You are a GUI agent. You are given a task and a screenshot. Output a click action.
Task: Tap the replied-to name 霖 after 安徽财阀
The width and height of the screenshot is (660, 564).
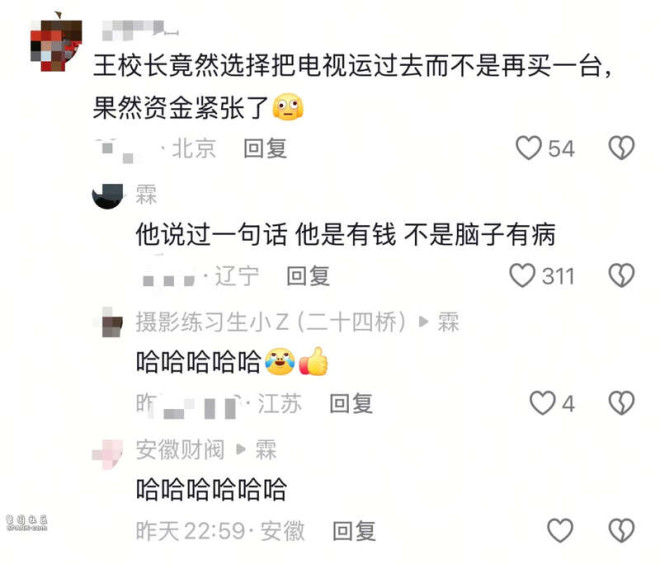266,450
